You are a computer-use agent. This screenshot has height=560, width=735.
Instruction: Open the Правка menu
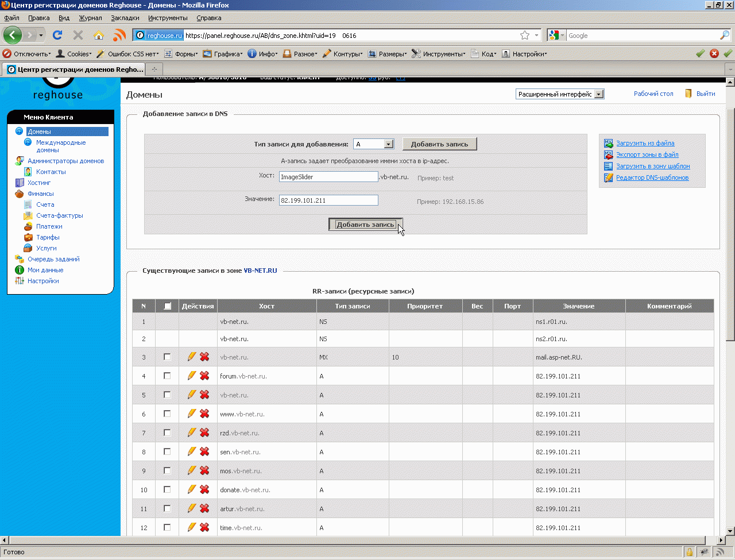[x=38, y=18]
